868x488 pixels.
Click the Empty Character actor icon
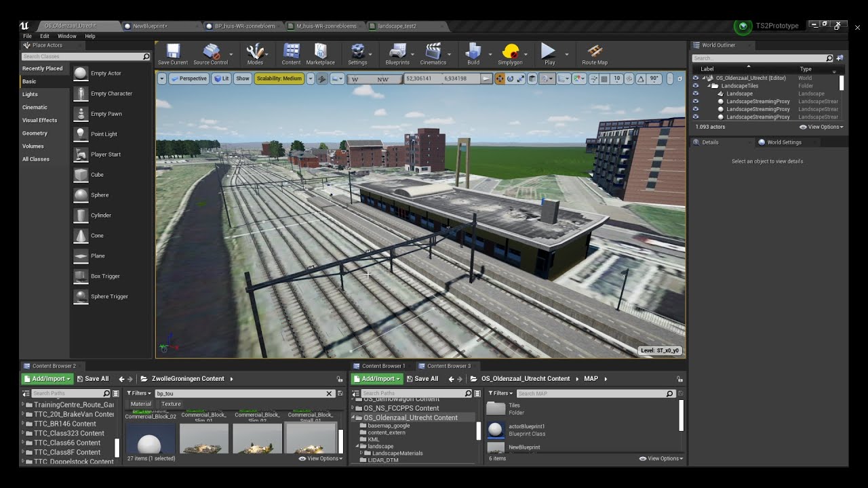coord(81,94)
